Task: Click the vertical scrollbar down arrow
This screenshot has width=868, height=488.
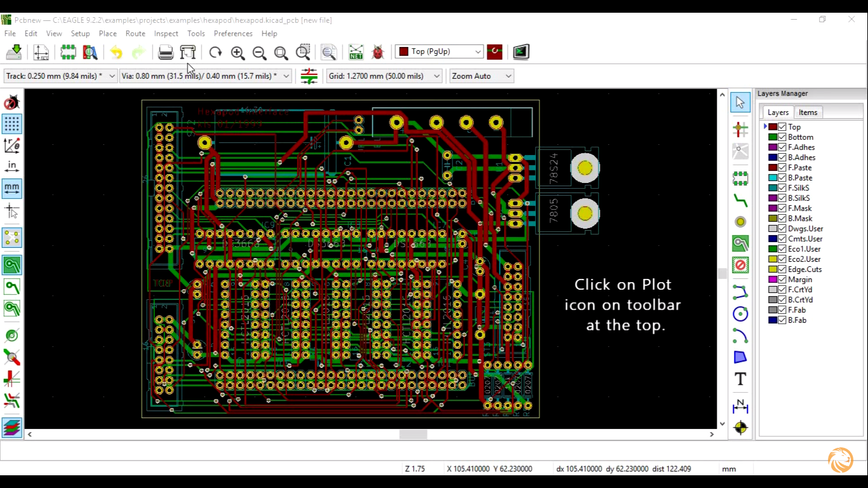Action: coord(722,424)
